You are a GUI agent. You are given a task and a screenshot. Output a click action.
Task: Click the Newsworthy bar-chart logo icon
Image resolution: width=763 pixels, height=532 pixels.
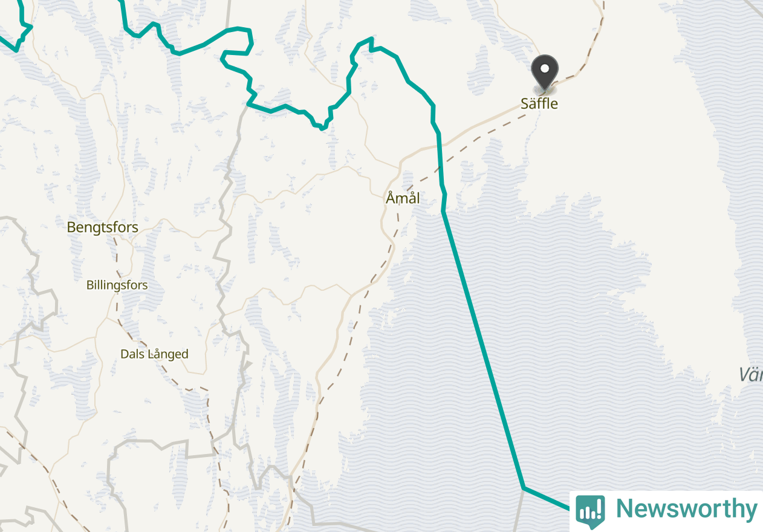click(x=590, y=511)
